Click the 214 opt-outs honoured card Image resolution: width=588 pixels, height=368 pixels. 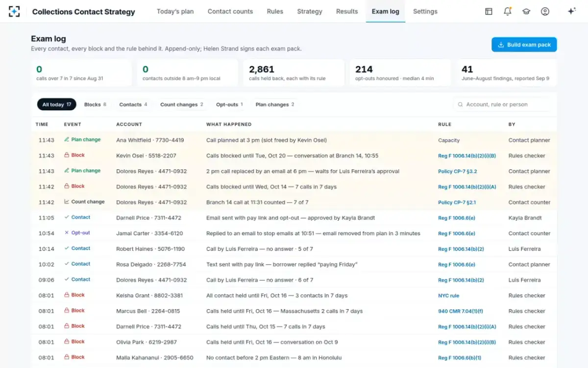click(400, 73)
